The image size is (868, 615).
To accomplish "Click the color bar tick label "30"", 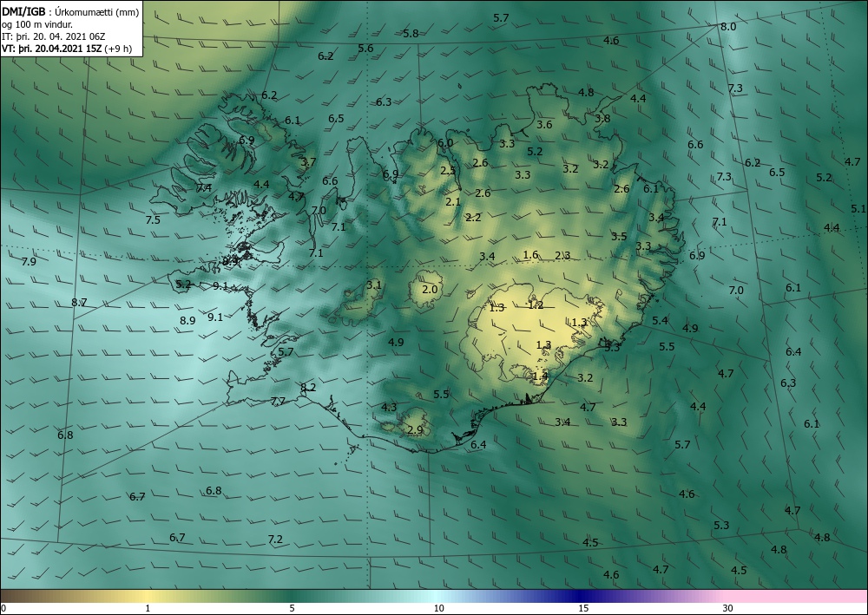I will pyautogui.click(x=728, y=608).
